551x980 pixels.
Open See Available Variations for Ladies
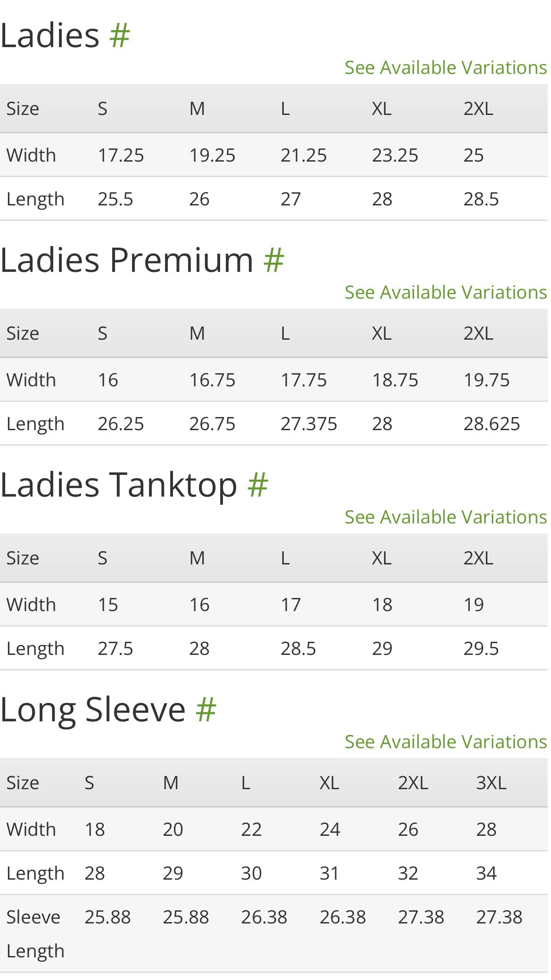coord(445,68)
